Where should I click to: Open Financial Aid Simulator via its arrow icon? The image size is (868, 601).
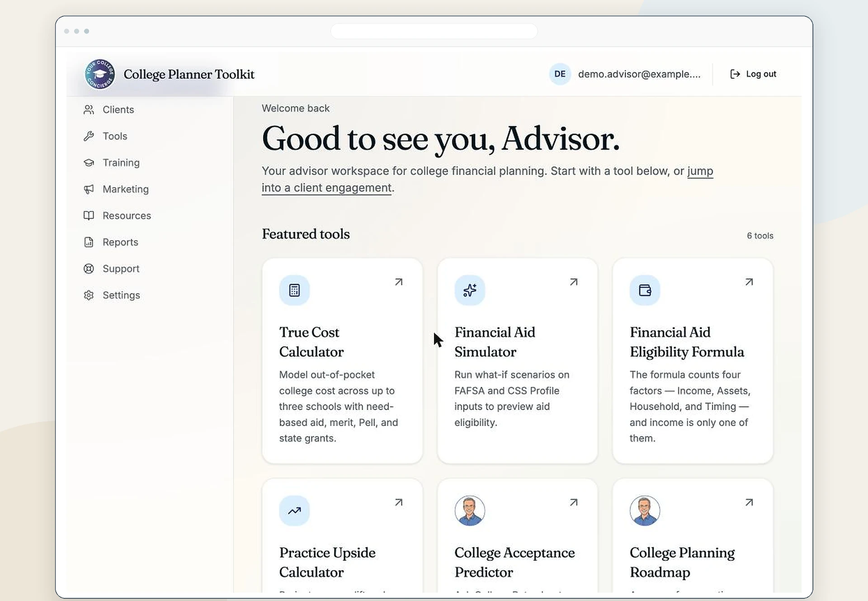pos(574,282)
